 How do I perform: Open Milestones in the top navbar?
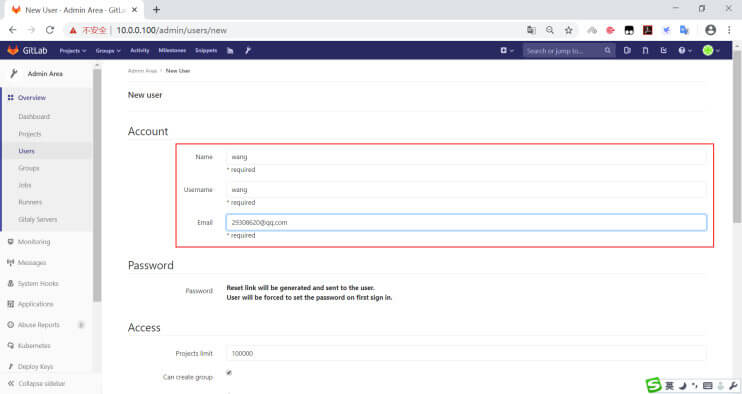172,51
